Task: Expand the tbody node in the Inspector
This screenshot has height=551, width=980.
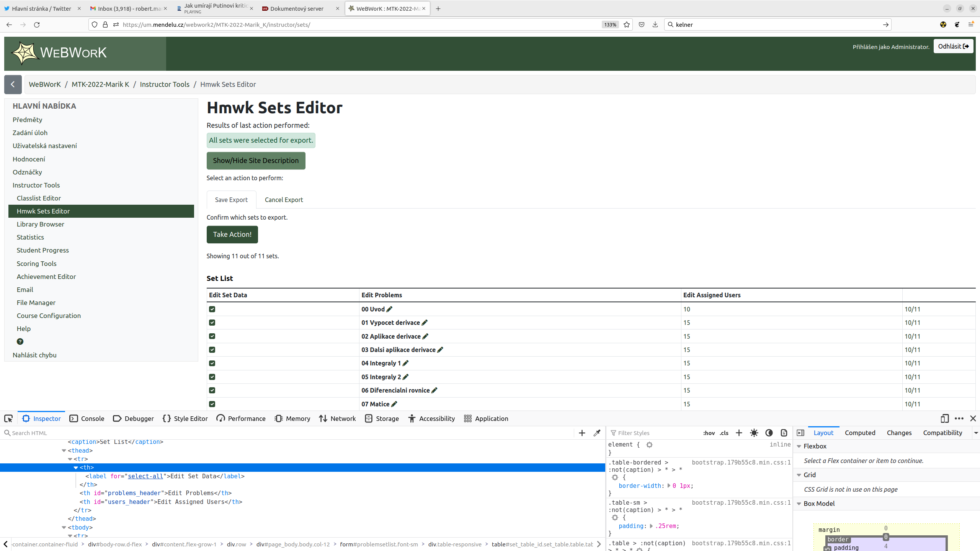Action: pos(64,527)
